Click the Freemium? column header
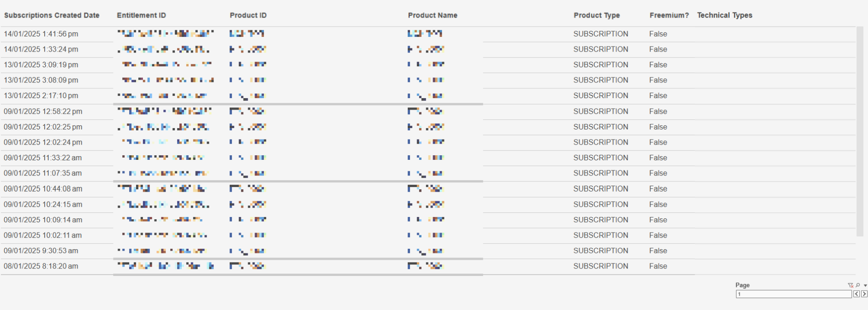The image size is (868, 310). [669, 15]
